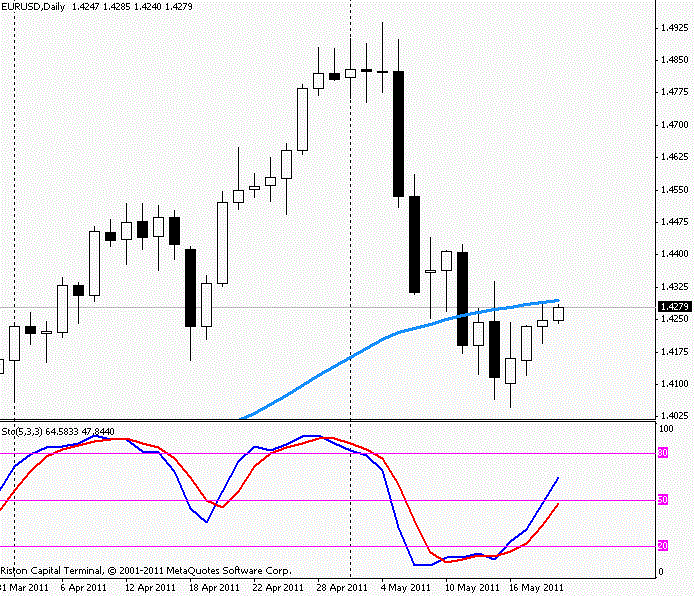This screenshot has width=695, height=596.
Task: Click the 1.4925 price scale value
Action: [675, 28]
